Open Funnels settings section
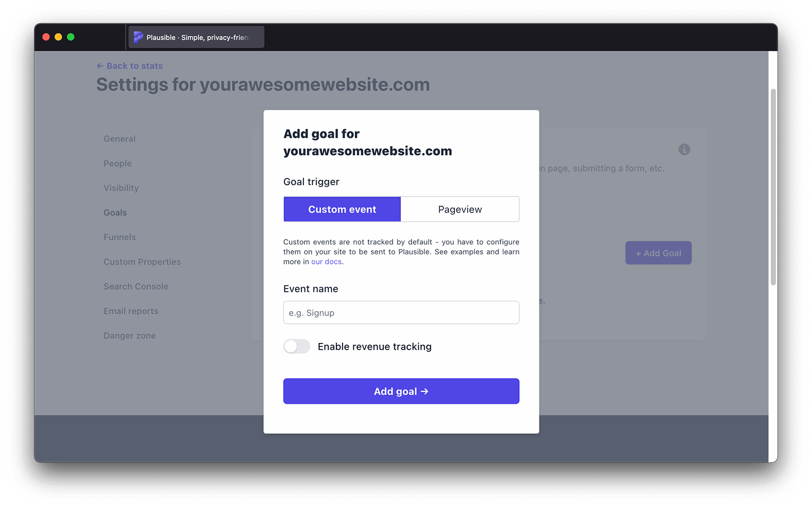The width and height of the screenshot is (812, 508). pos(120,238)
